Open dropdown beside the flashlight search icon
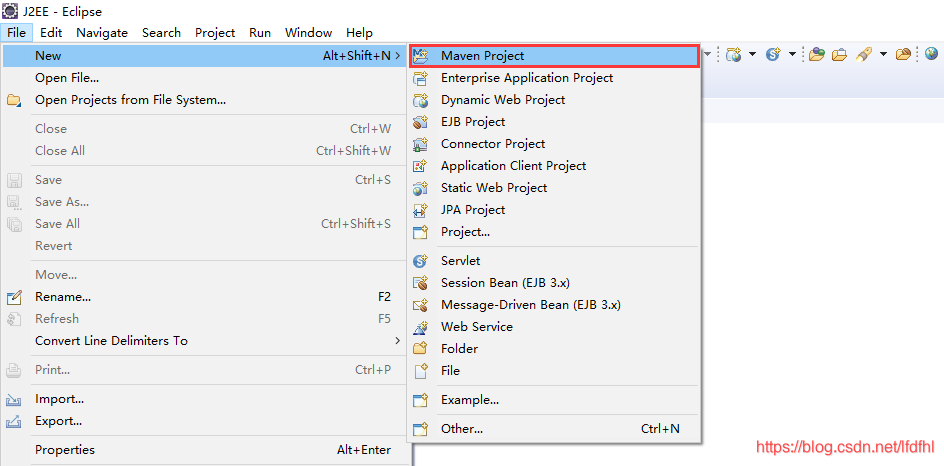The image size is (944, 466). [x=883, y=55]
